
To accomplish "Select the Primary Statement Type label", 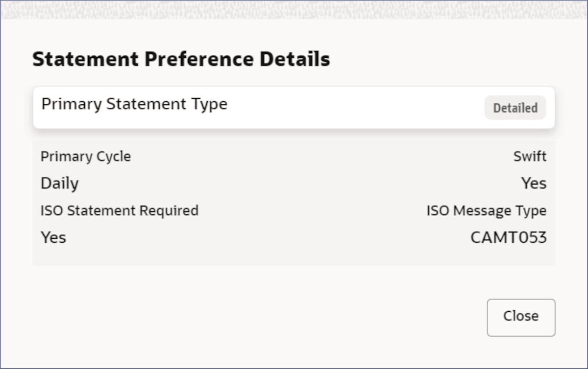I will click(134, 104).
